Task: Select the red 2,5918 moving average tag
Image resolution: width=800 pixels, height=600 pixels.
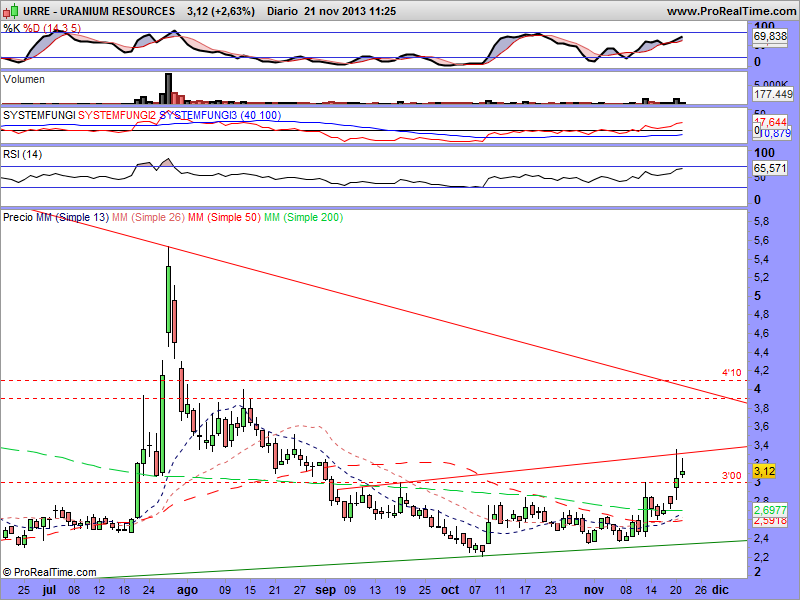Action: [x=770, y=520]
